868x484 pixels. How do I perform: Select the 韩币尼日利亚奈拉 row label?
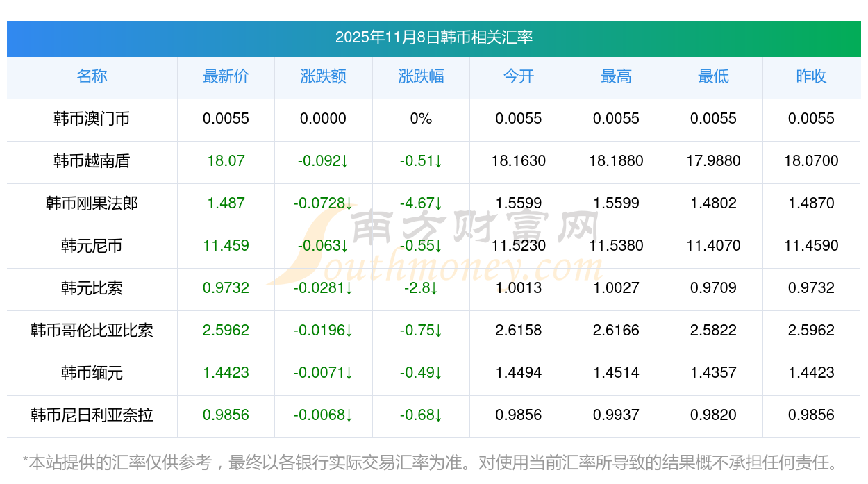(92, 415)
